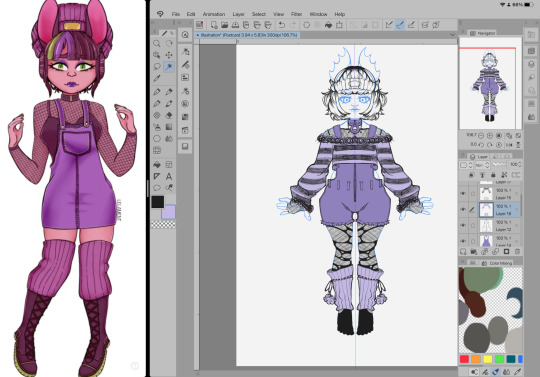Open the Filter menu
This screenshot has height=377, width=540.
[x=296, y=14]
